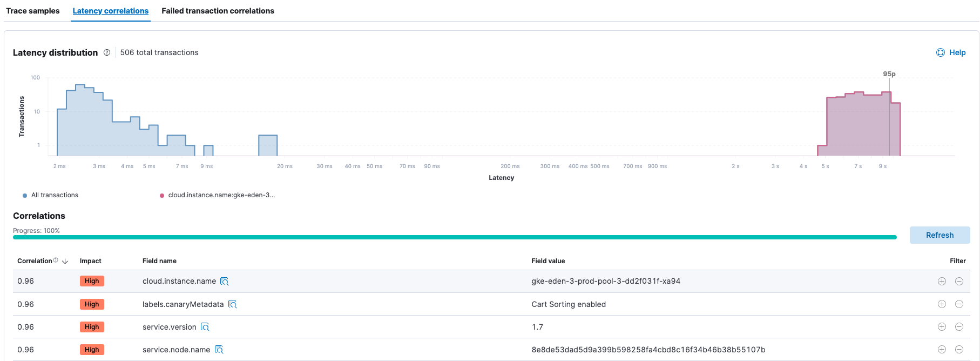This screenshot has height=361, width=980.
Task: Click the service.node.name field name
Action: click(177, 350)
